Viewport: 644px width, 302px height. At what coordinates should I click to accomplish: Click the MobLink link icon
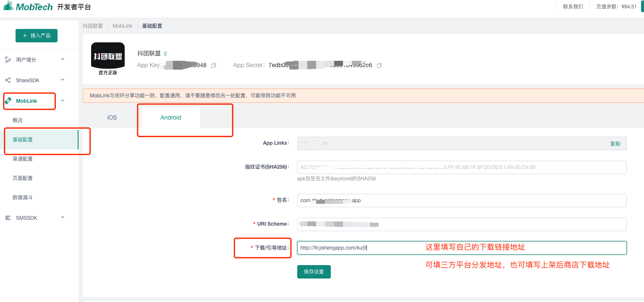pyautogui.click(x=8, y=101)
